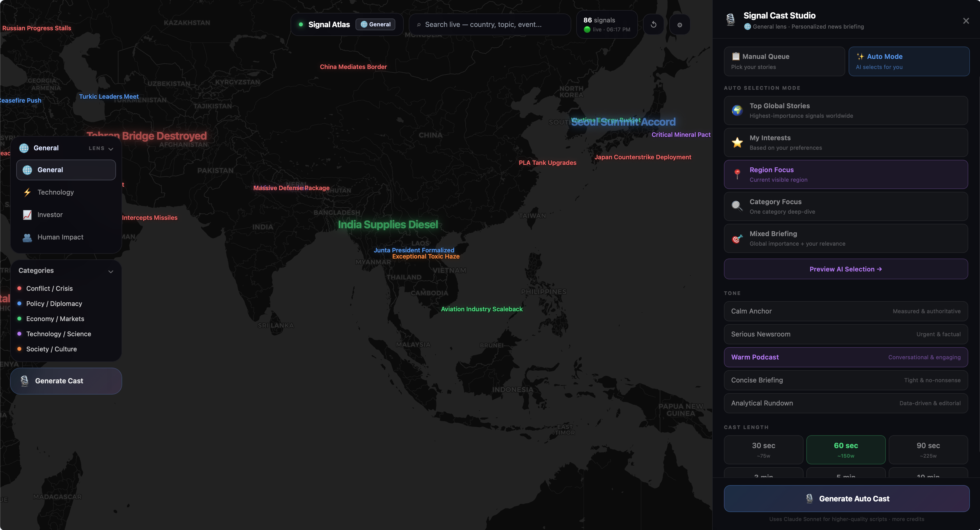
Task: Click the red Conflict / Crisis category dot
Action: (19, 288)
